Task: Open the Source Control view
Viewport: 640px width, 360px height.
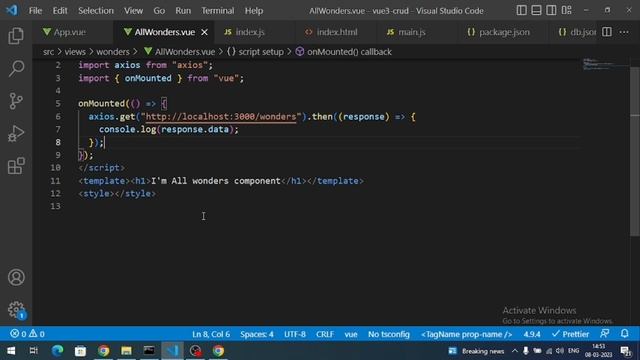Action: pyautogui.click(x=16, y=101)
